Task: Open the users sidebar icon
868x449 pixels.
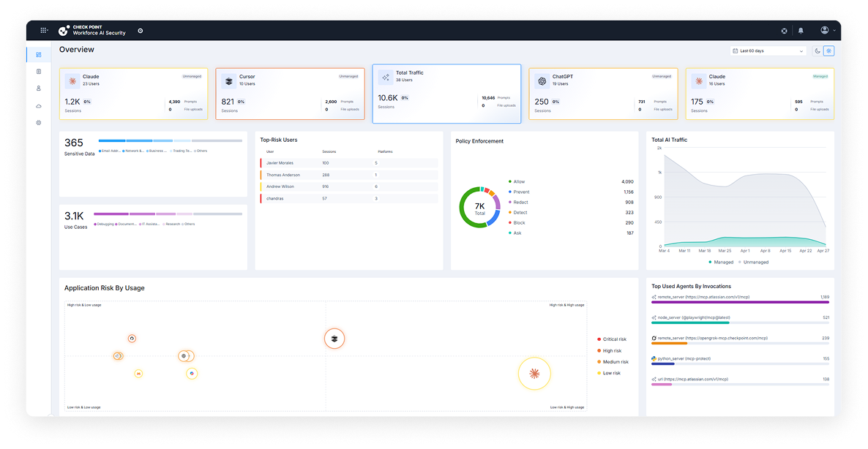Action: [x=39, y=88]
